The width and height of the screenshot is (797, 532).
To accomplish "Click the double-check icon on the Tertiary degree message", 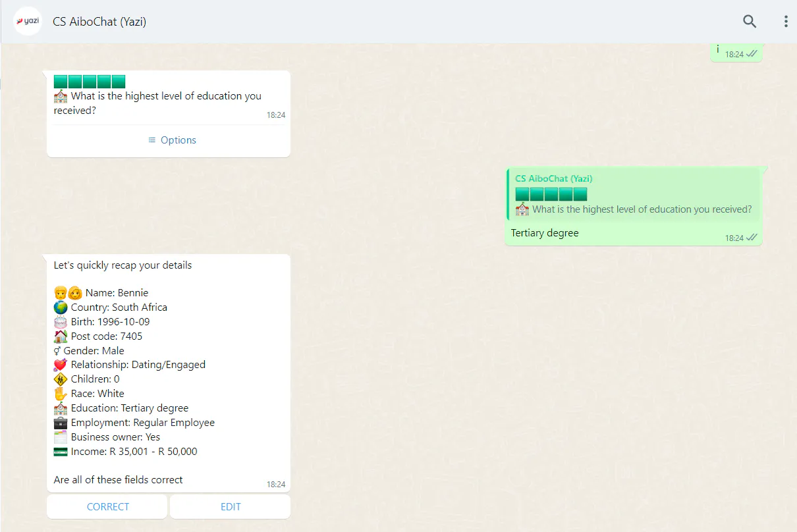I will 752,238.
